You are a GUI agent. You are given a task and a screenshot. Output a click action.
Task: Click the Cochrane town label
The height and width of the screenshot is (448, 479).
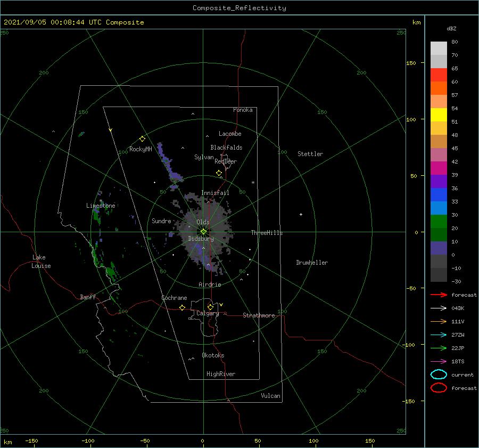[x=174, y=298]
